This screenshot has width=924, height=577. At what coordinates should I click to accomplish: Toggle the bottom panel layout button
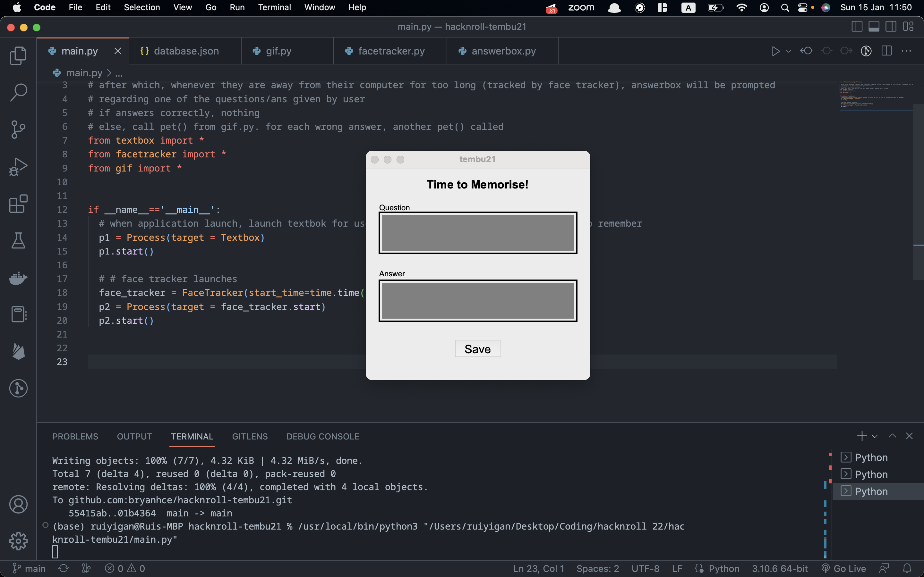click(874, 27)
